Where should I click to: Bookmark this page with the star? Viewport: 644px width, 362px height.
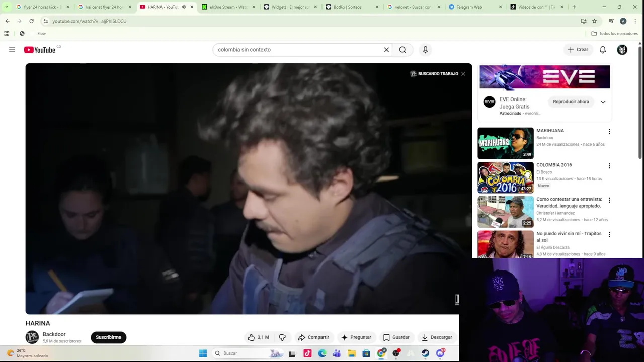click(594, 21)
